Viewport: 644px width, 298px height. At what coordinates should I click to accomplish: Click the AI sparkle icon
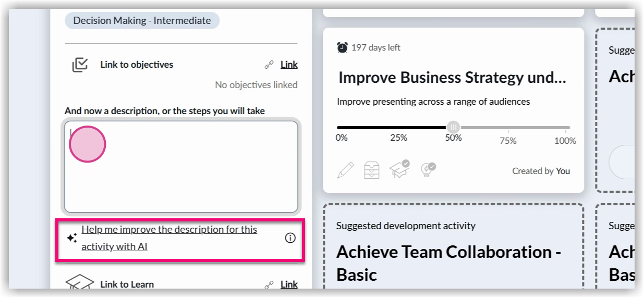[x=72, y=238]
